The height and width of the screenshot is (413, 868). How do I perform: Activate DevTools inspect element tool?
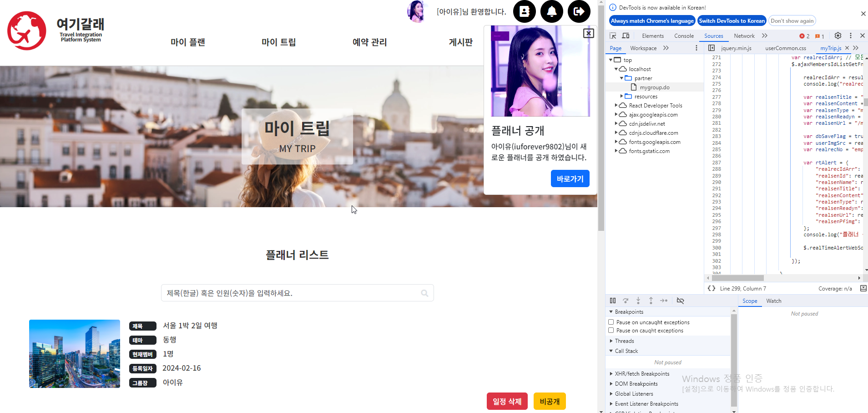(613, 36)
